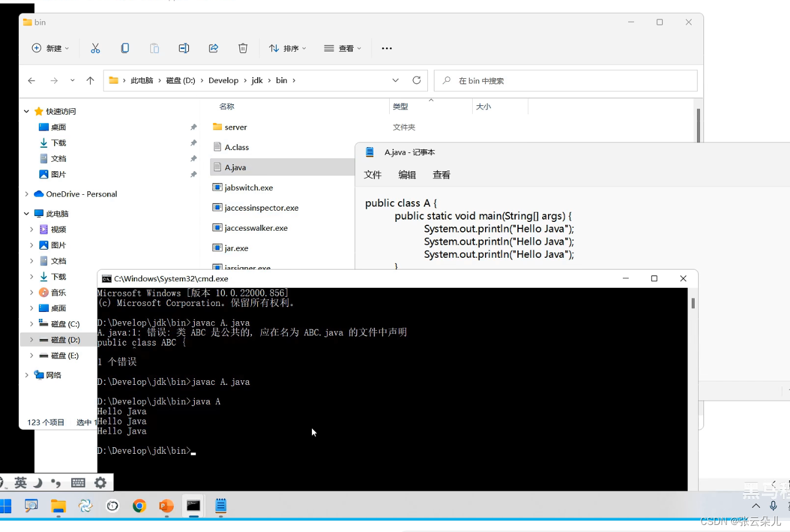Select the Cut icon in Explorer toolbar
The image size is (790, 532).
point(95,48)
